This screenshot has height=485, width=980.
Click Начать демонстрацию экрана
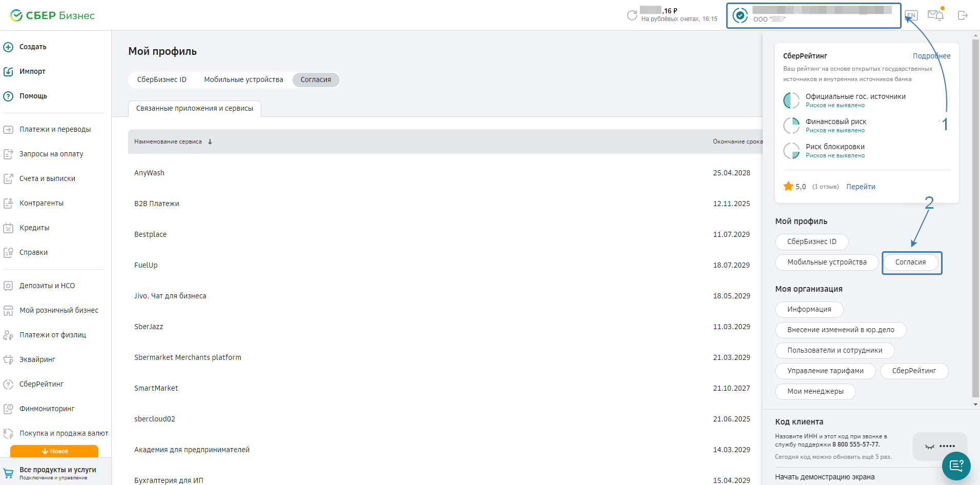point(825,477)
